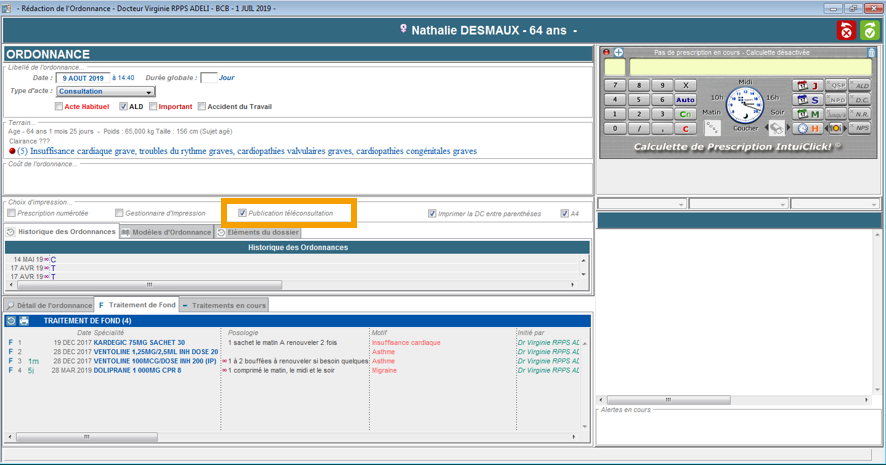Click the red cancel icon at top right
886x465 pixels.
(x=846, y=31)
